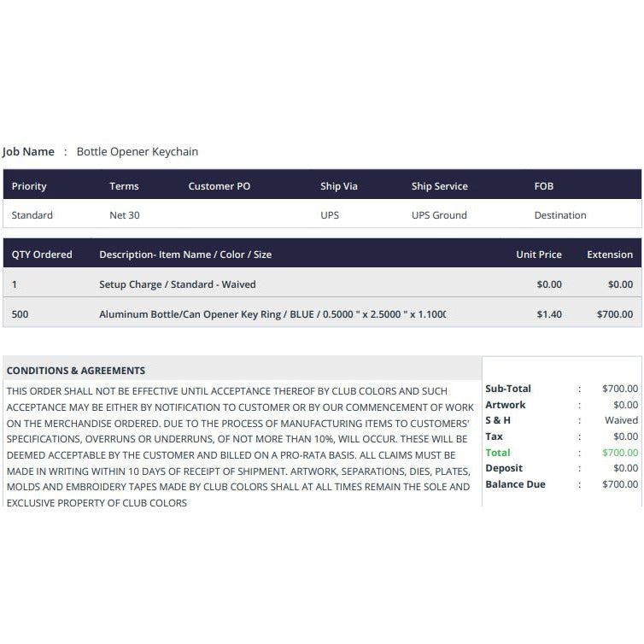Click the Customer PO column header
This screenshot has height=644, width=644.
[x=220, y=186]
